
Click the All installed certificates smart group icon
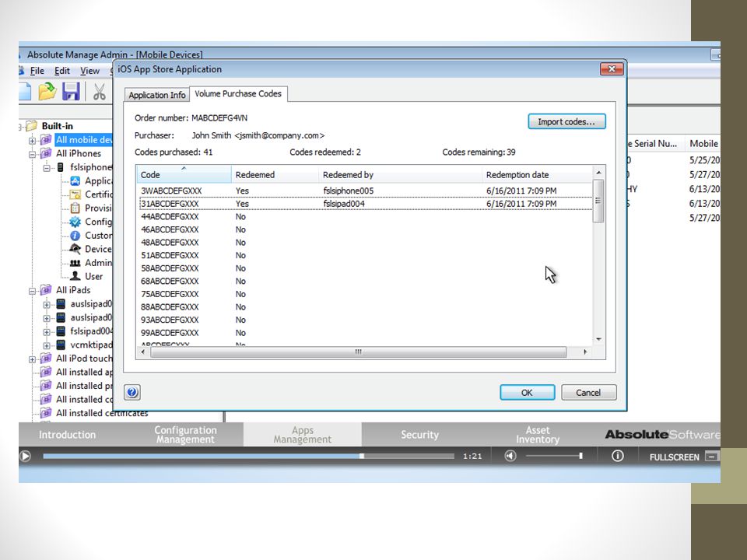(x=46, y=413)
